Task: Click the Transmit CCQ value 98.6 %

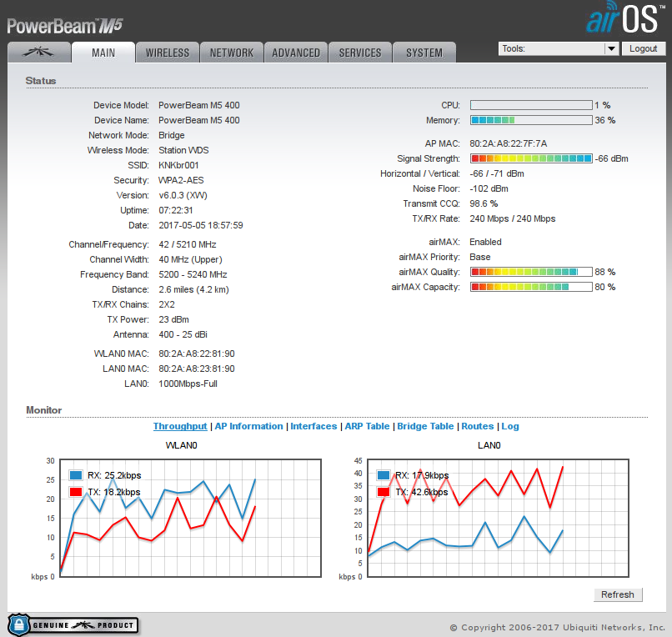Action: tap(484, 203)
